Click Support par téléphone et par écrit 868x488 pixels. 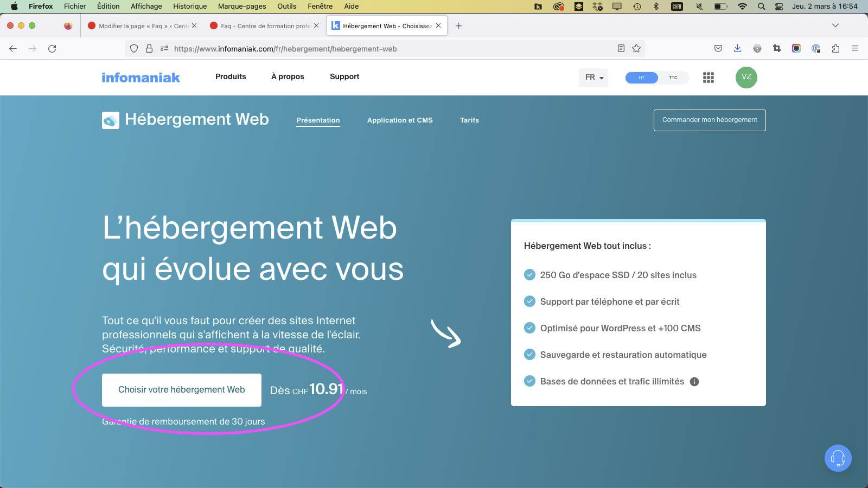610,301
